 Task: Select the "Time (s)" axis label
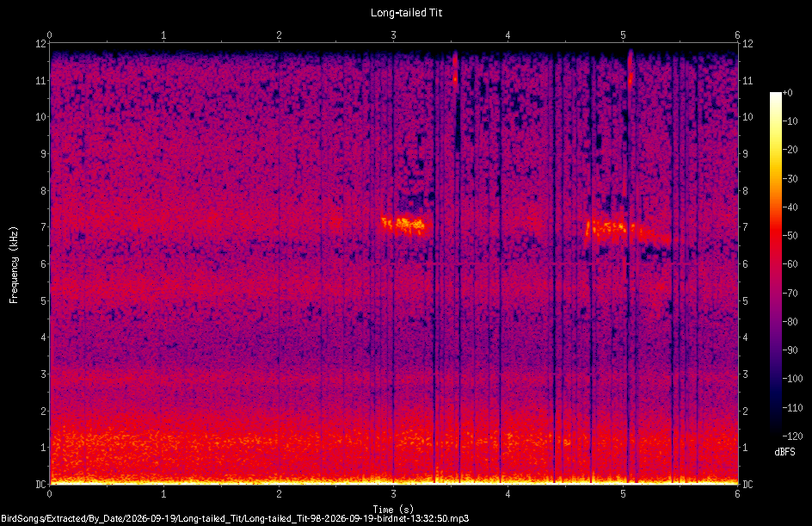coord(394,510)
